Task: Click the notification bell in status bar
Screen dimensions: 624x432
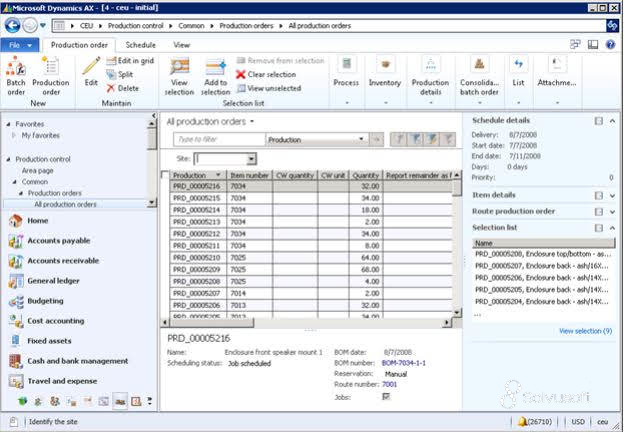Action: pyautogui.click(x=522, y=422)
